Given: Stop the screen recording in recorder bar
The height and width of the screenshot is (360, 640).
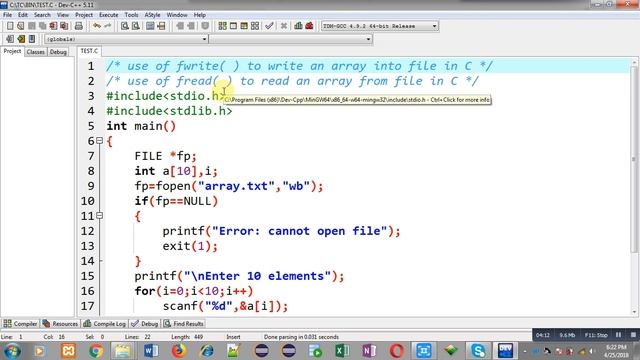Looking at the screenshot, I should coord(633,335).
